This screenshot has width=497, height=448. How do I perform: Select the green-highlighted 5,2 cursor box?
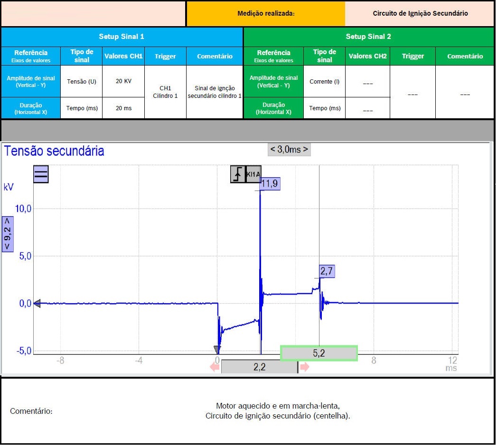[x=319, y=353]
